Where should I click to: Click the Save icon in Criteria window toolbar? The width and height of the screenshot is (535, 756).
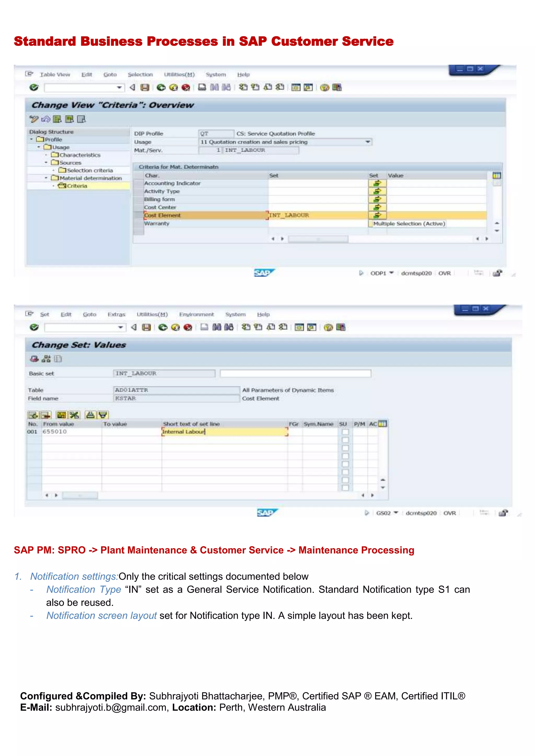point(145,88)
